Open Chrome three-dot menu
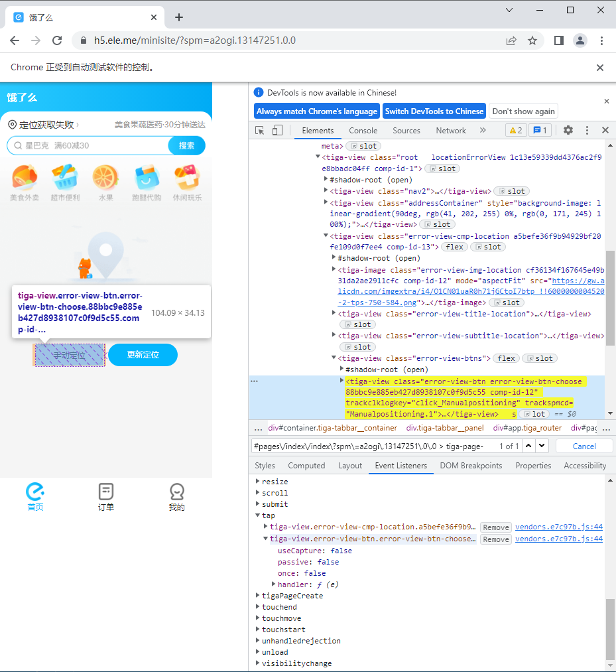Screen dimensions: 616x672 point(601,40)
